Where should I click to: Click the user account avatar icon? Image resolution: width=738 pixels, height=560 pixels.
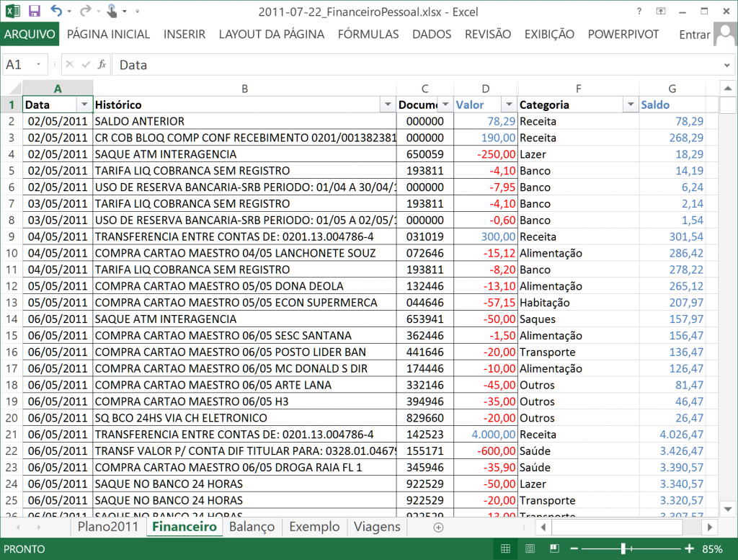pos(725,35)
